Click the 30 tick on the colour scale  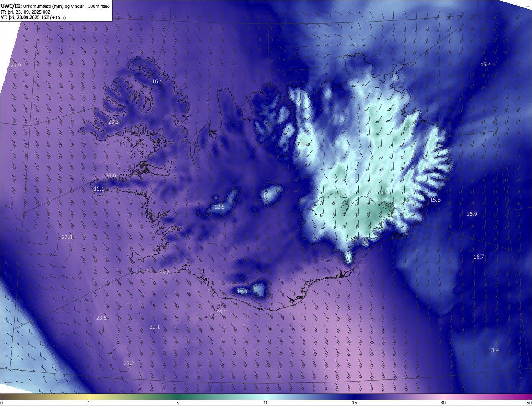pos(443,403)
